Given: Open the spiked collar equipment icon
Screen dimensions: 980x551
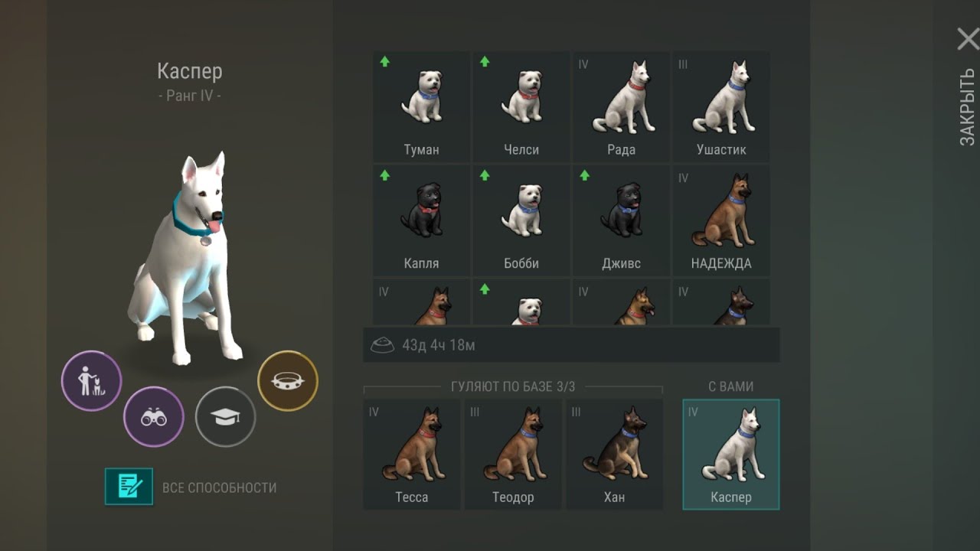Looking at the screenshot, I should click(x=288, y=380).
